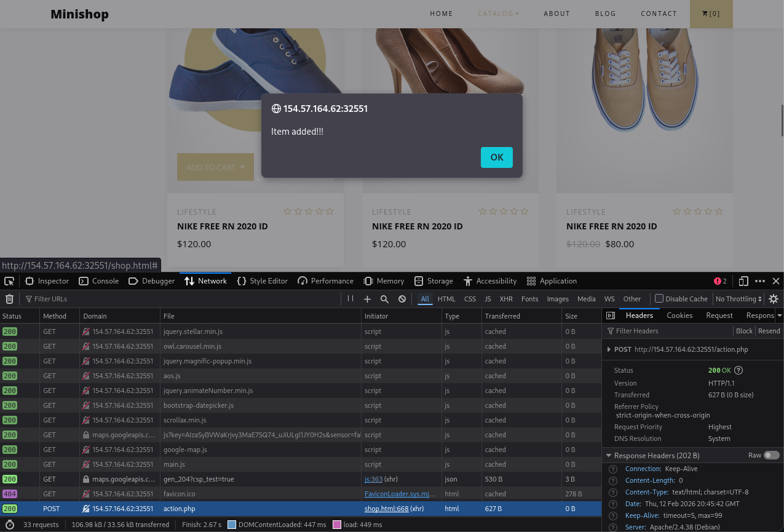
Task: Filter requests by XHR type
Action: (506, 299)
